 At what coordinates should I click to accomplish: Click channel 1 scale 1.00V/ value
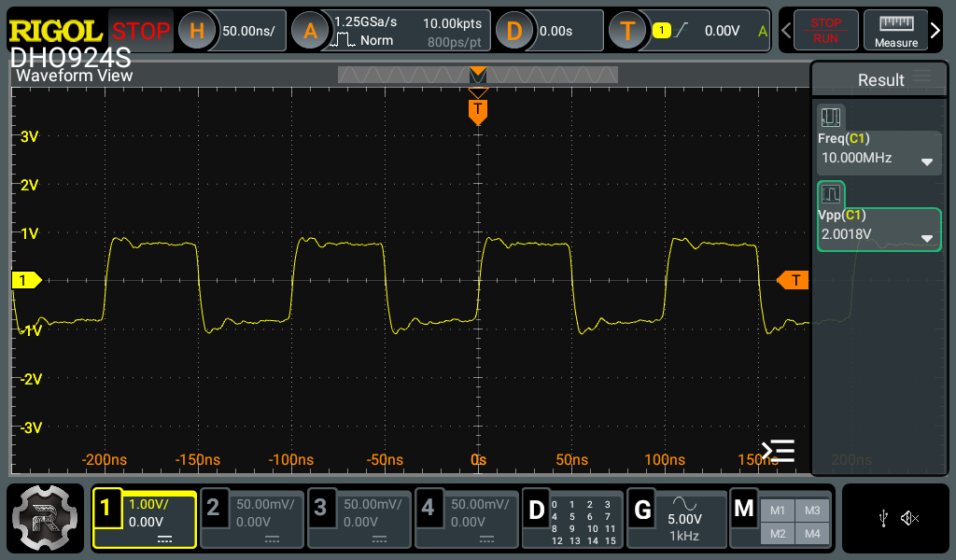pos(148,504)
